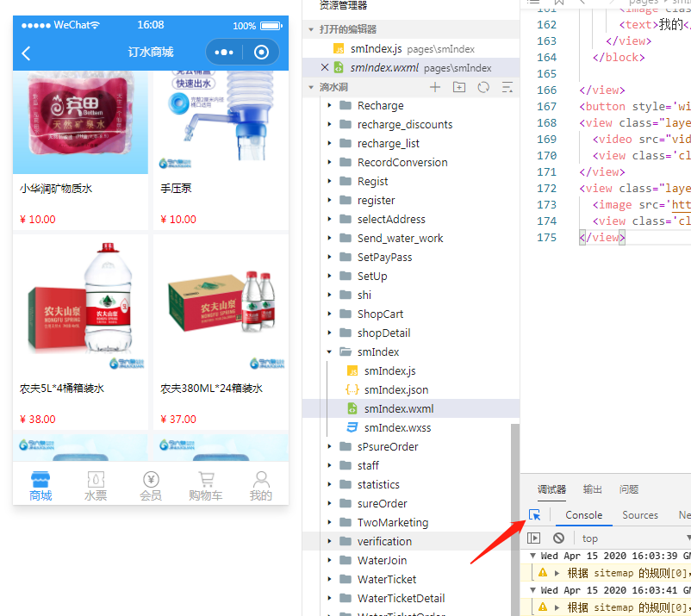This screenshot has width=691, height=616.
Task: Tap the back arrow in the simulator header
Action: click(26, 53)
